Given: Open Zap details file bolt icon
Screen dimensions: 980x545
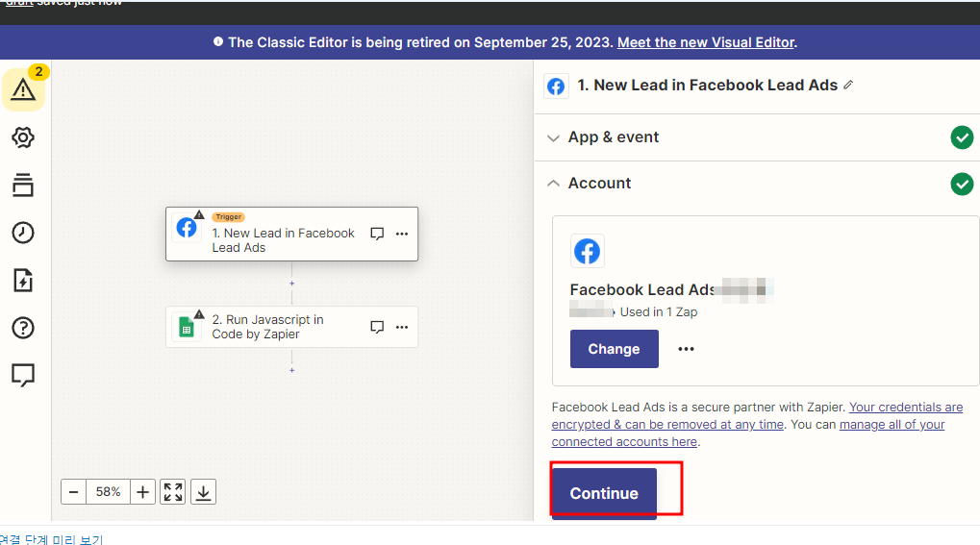Looking at the screenshot, I should (x=23, y=280).
